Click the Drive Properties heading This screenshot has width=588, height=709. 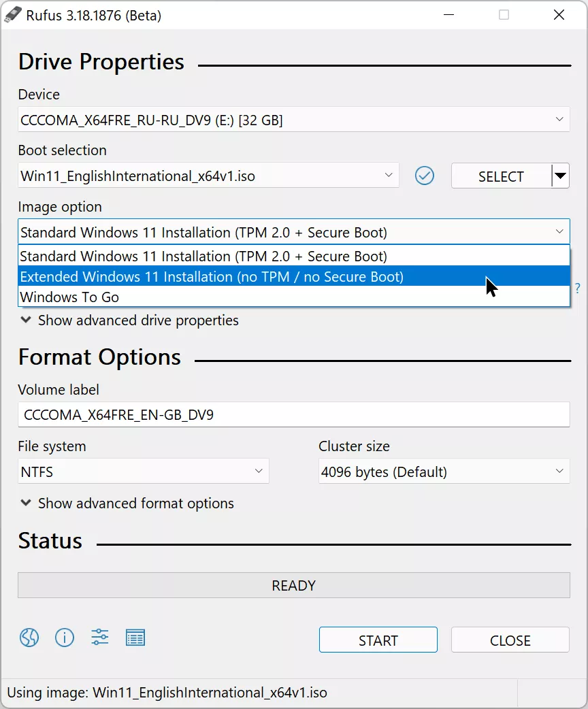pos(101,61)
